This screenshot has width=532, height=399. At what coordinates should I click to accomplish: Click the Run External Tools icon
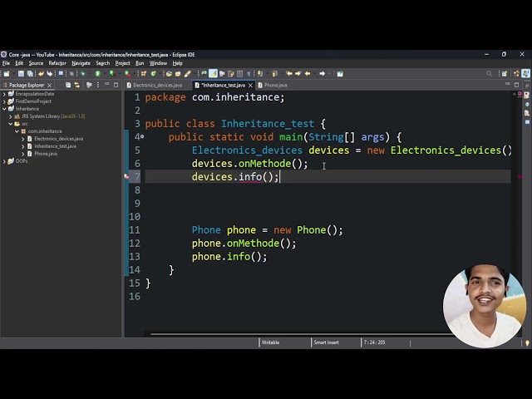tap(127, 74)
